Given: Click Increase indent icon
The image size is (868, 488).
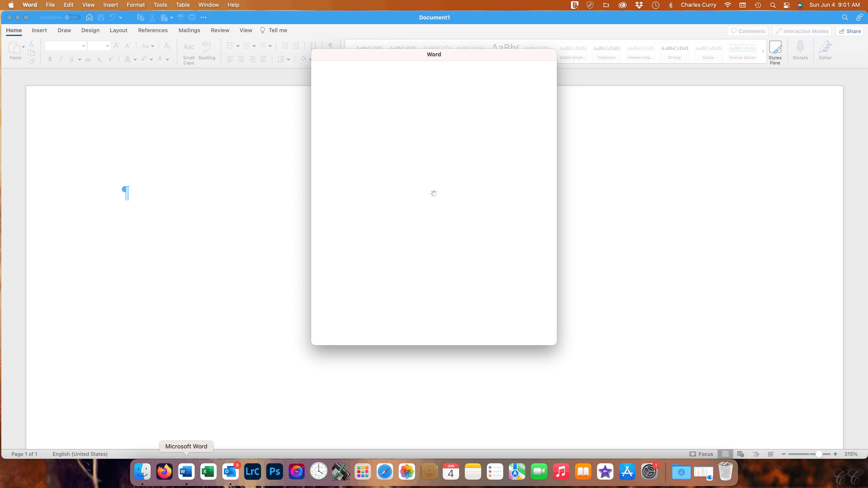Looking at the screenshot, I should click(296, 46).
